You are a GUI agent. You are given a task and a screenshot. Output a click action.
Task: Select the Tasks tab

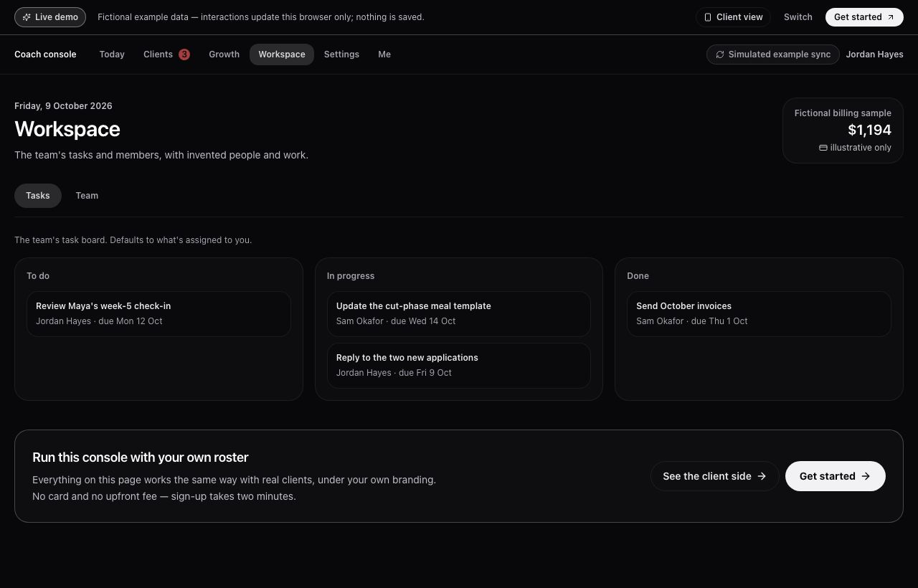[38, 196]
